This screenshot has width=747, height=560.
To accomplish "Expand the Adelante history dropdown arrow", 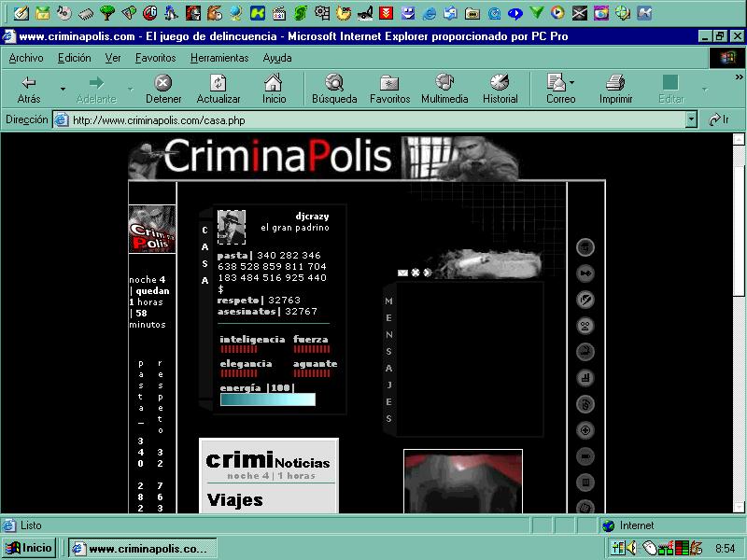I will 131,89.
